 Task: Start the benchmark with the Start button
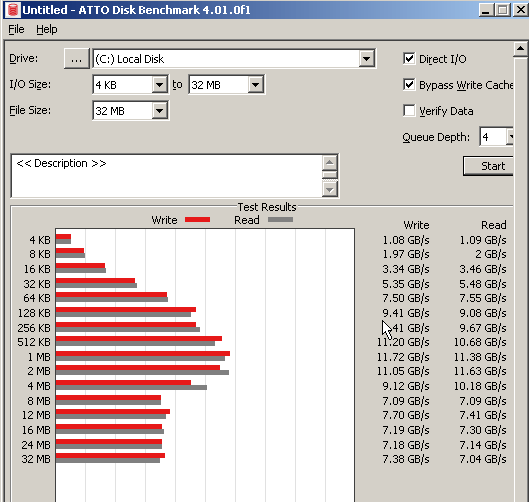coord(489,166)
